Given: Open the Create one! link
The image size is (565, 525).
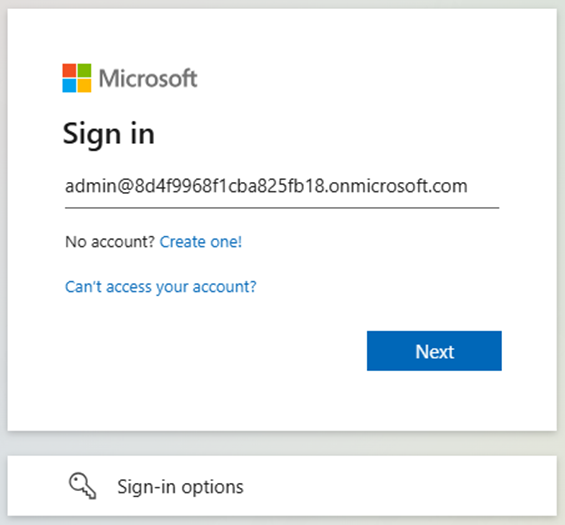Looking at the screenshot, I should point(201,242).
